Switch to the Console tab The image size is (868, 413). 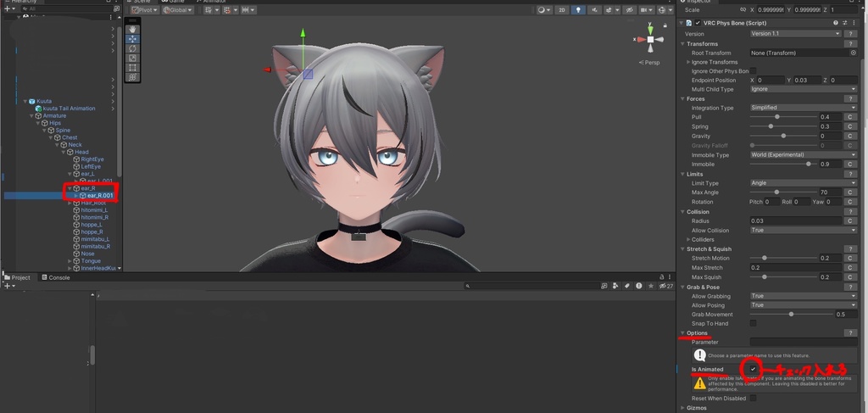(x=55, y=278)
